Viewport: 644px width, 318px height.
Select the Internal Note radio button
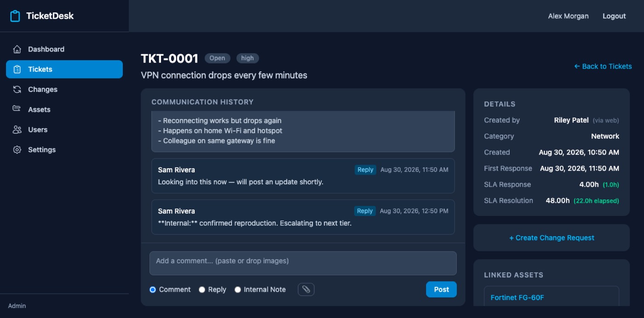[238, 290]
